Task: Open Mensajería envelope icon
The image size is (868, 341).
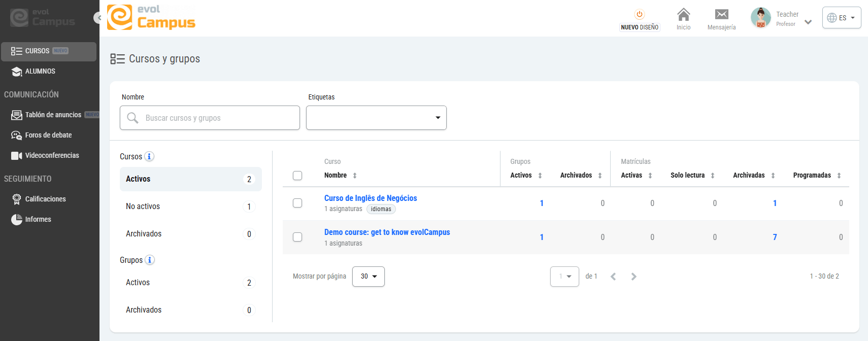Action: coord(721,15)
